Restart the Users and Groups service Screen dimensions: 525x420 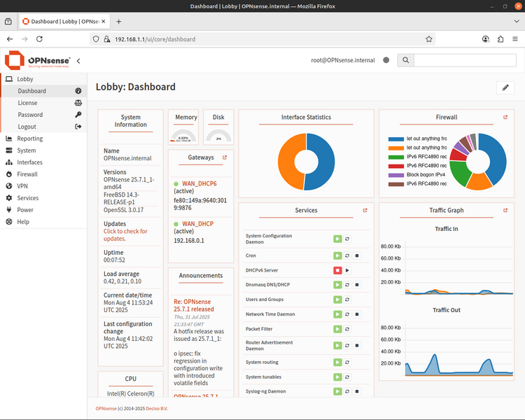(x=347, y=300)
